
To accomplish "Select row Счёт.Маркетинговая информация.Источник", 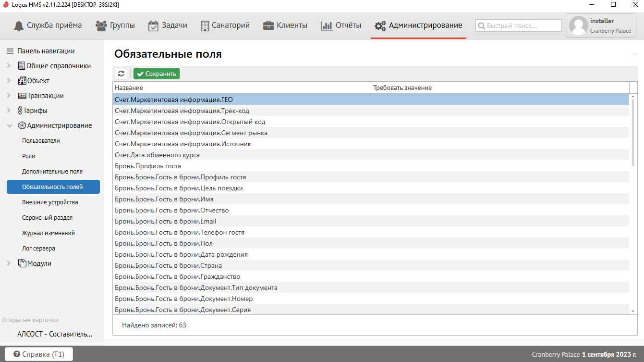I will (371, 144).
